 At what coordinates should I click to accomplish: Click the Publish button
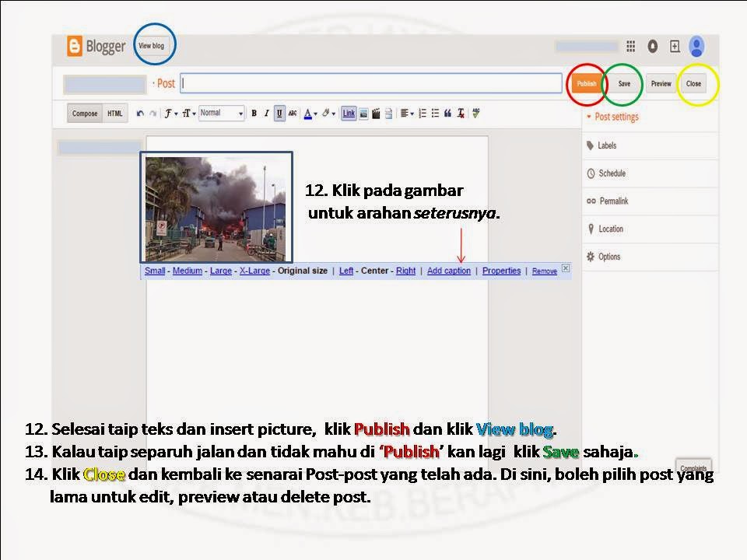tap(586, 82)
